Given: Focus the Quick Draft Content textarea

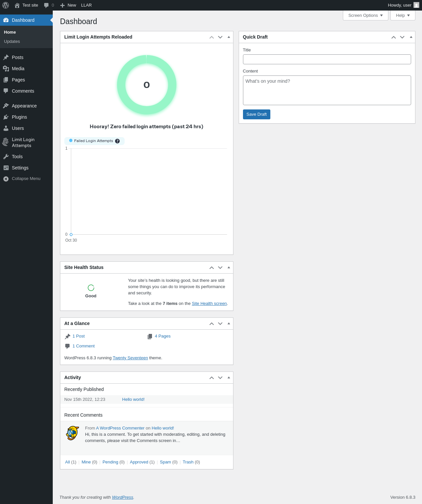Looking at the screenshot, I should coord(327,90).
